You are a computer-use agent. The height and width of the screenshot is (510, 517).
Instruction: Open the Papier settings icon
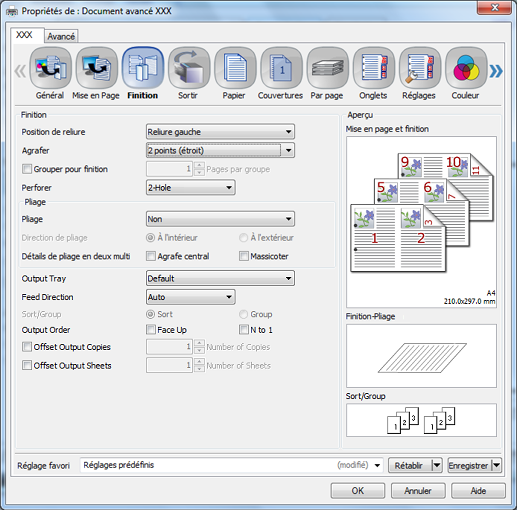click(235, 68)
